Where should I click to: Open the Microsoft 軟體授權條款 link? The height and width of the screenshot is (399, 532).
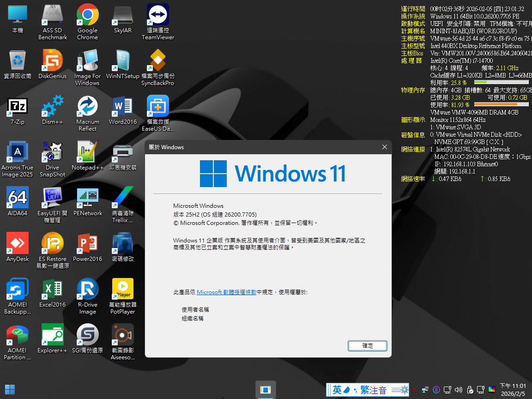pyautogui.click(x=226, y=292)
